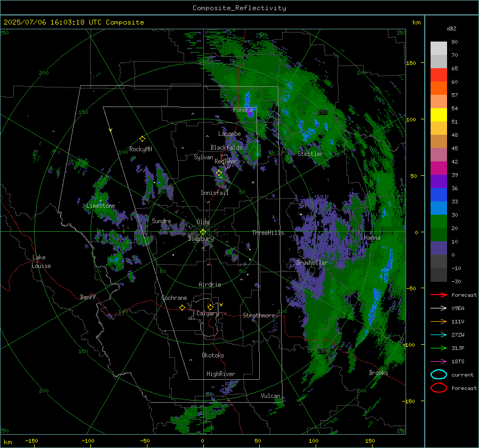Click the Sundre town label
479x448 pixels.
[x=161, y=221]
